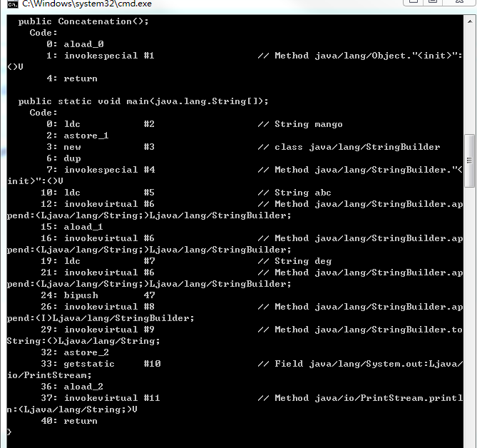This screenshot has width=477, height=448.
Task: Click the first 'Code:' label under Concatenation
Action: click(x=43, y=33)
